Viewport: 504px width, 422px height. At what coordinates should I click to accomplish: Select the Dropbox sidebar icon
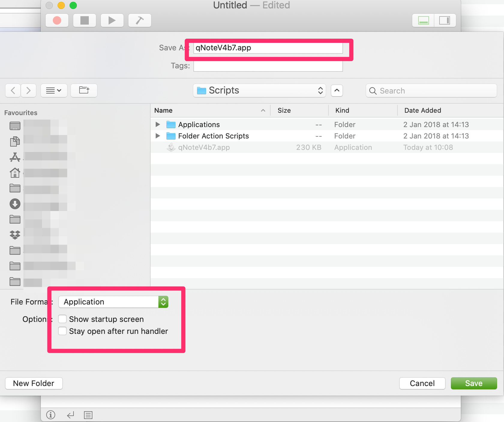15,235
